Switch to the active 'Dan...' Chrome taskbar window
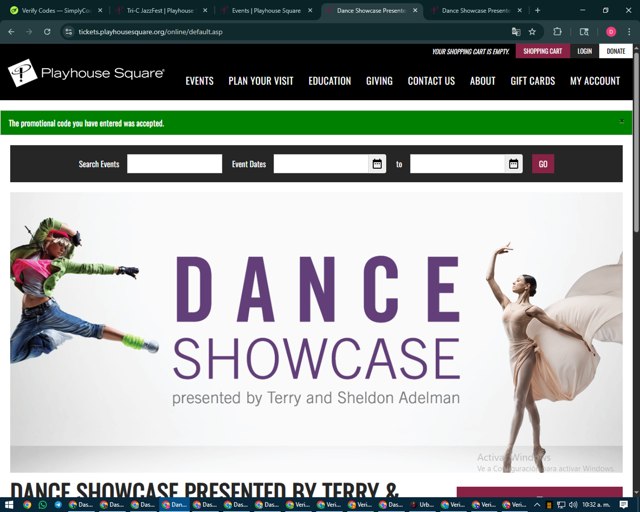The height and width of the screenshot is (512, 640). pyautogui.click(x=174, y=505)
